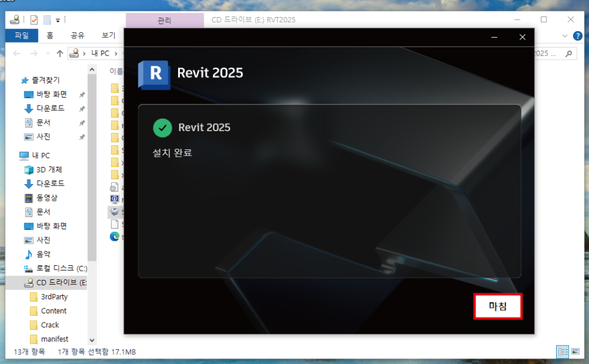The width and height of the screenshot is (589, 364).
Task: Switch to the 홈 ribbon tab
Action: 49,35
